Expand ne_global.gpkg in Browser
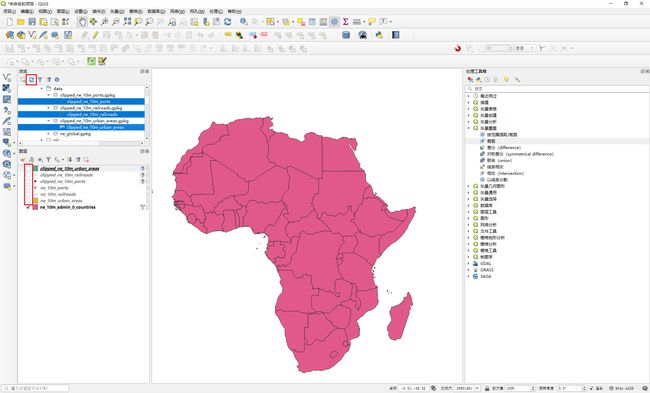Viewport: 650px width, 393px height. point(49,134)
